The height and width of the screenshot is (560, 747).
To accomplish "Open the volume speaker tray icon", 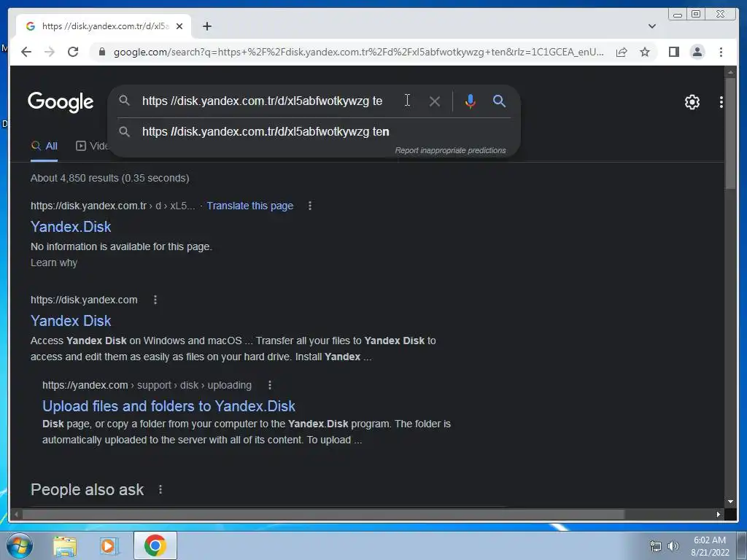I will (x=673, y=546).
